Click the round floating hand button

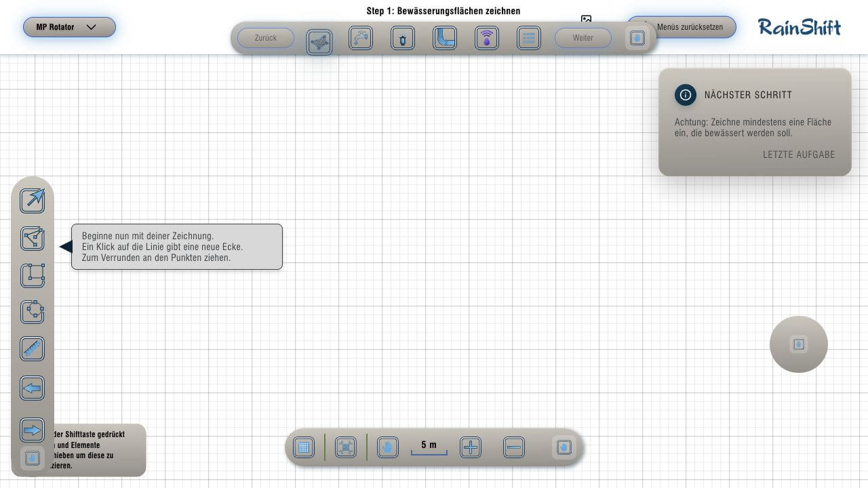799,344
